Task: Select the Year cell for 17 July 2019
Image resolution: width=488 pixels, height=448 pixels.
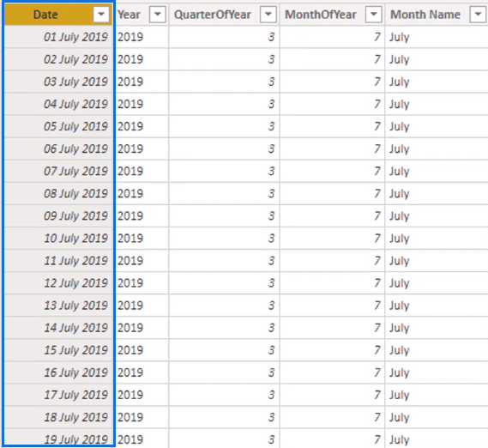Action: coord(142,395)
